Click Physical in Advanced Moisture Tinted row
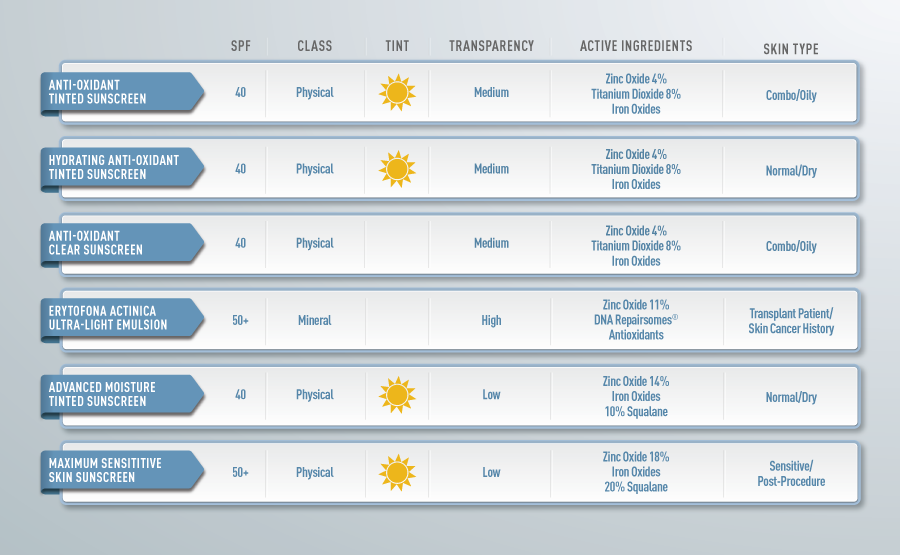Image resolution: width=900 pixels, height=555 pixels. 315,395
